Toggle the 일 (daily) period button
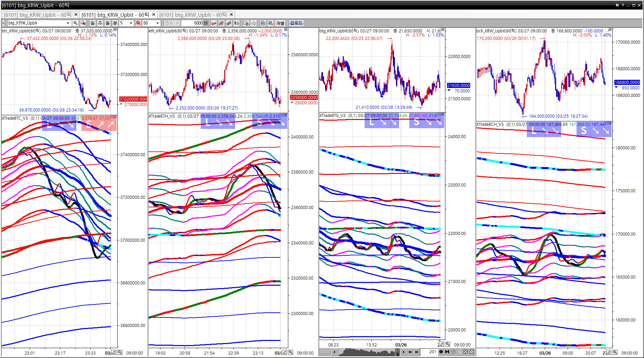The width and height of the screenshot is (644, 358). [92, 23]
